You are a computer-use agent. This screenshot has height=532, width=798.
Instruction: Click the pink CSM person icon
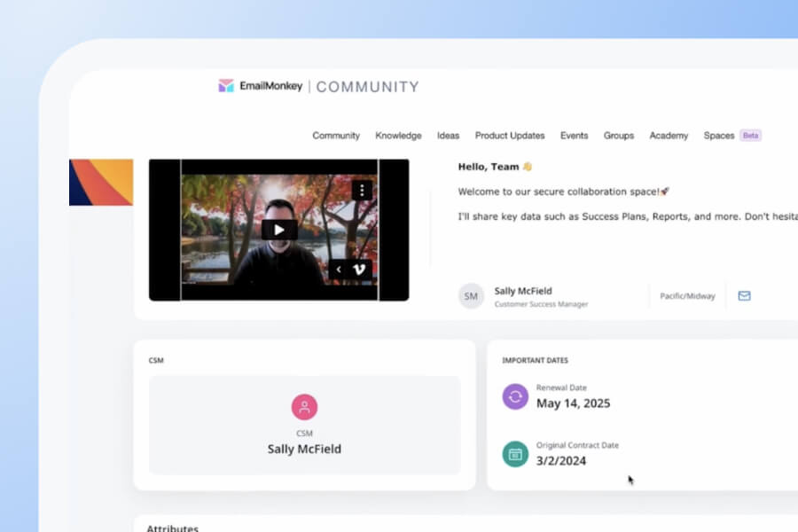(304, 407)
